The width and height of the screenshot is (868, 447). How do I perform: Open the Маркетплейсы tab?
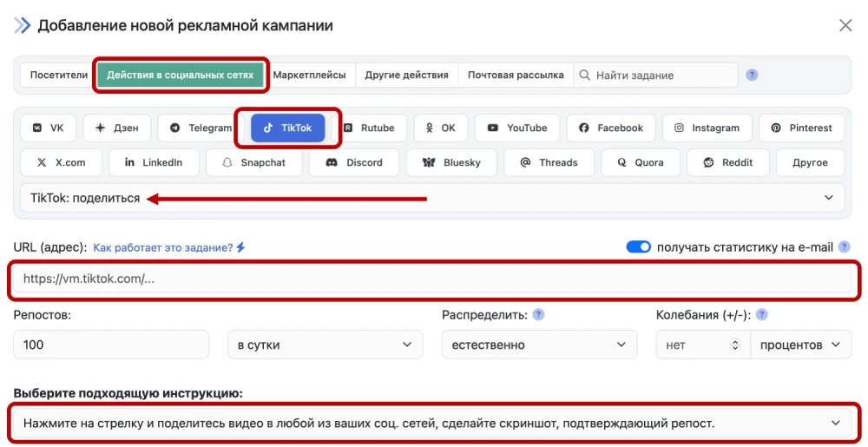310,75
